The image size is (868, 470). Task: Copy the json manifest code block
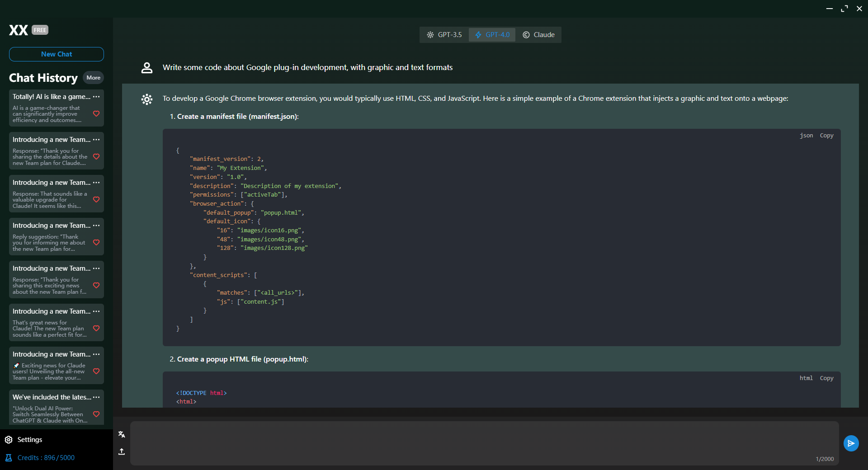click(x=826, y=136)
